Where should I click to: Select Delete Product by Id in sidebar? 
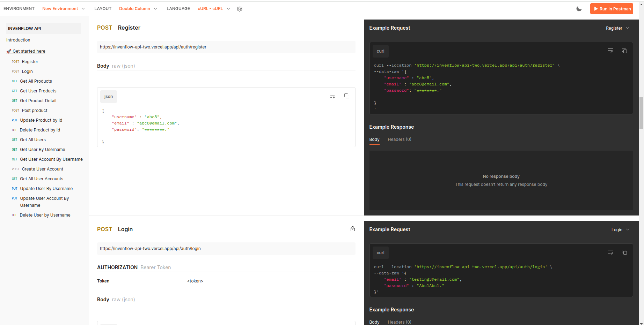(39, 130)
